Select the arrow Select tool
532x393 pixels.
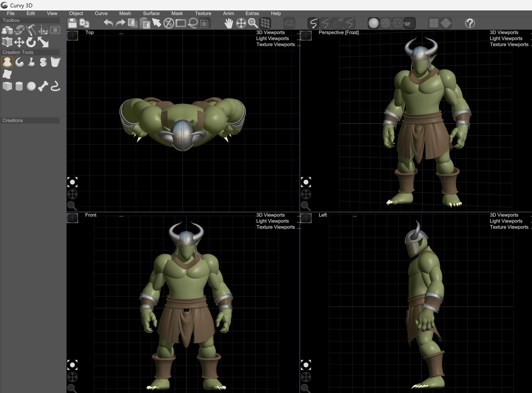coord(157,23)
